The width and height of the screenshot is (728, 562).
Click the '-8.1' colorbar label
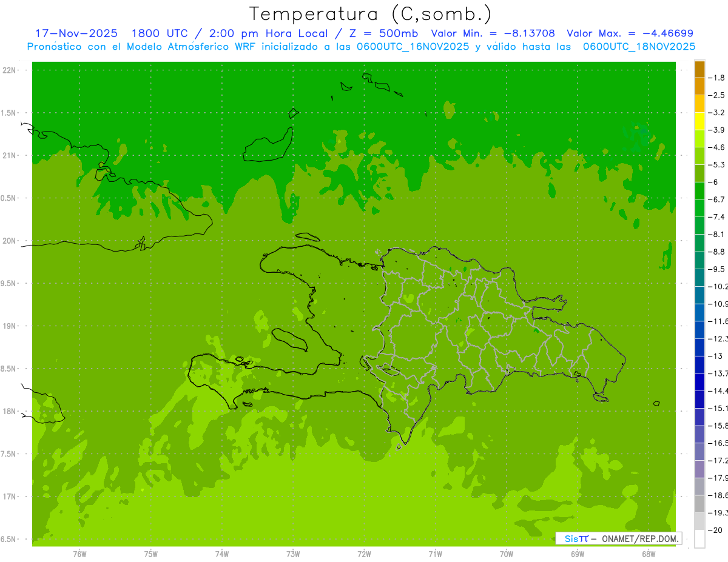[717, 234]
